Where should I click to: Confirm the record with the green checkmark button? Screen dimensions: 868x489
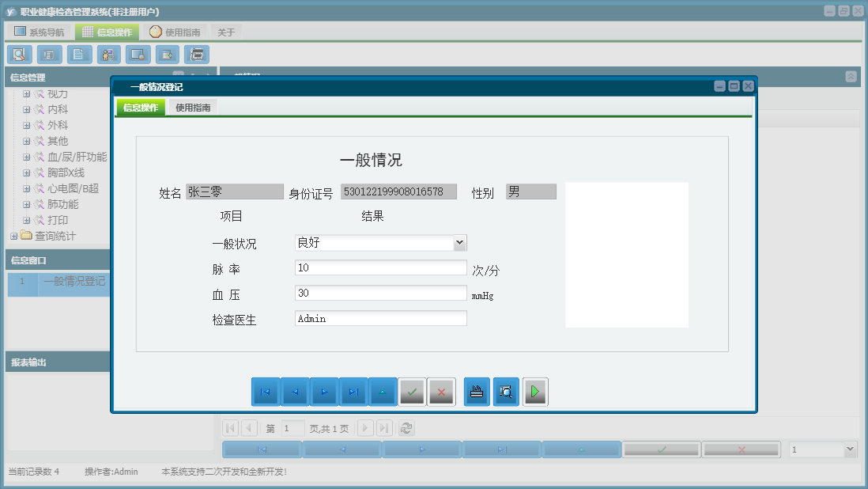point(412,392)
